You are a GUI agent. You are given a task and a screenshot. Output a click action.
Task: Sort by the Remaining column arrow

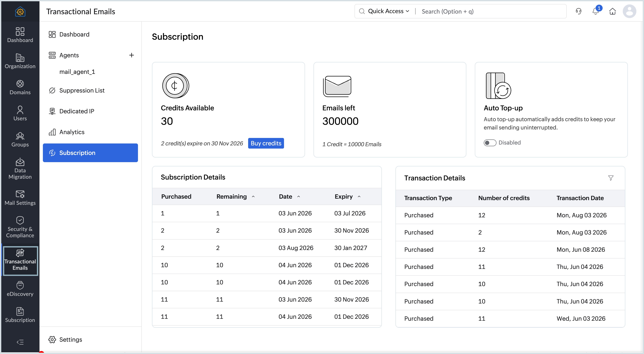[x=253, y=197]
